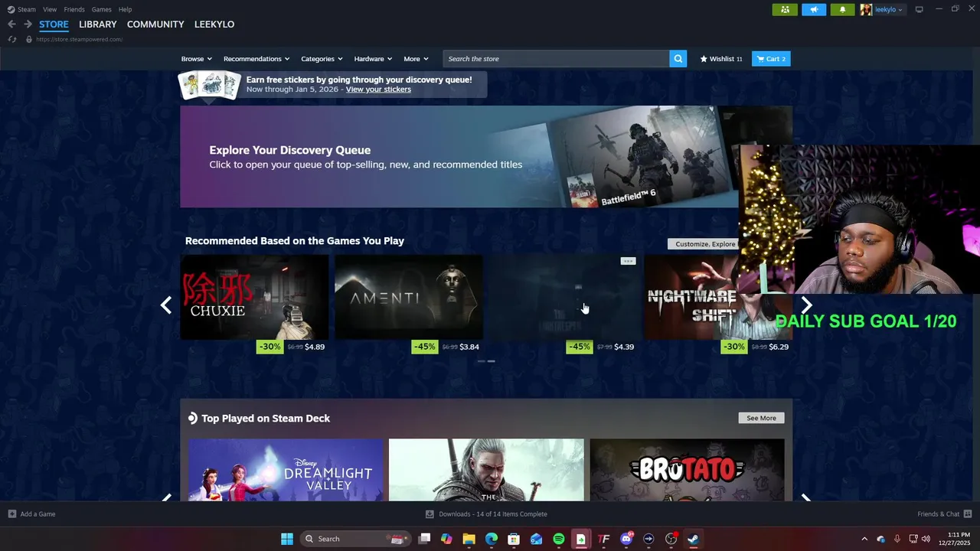The height and width of the screenshot is (551, 980).
Task: Click the Add a Game plus icon
Action: pyautogui.click(x=11, y=514)
